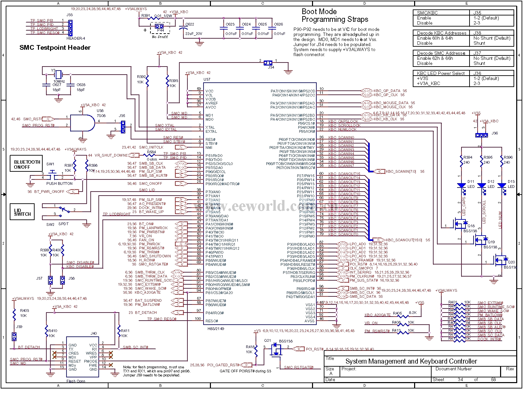Click the 'SMC Testpoint Header' label
Screen dimensions: 532x411
(55, 47)
